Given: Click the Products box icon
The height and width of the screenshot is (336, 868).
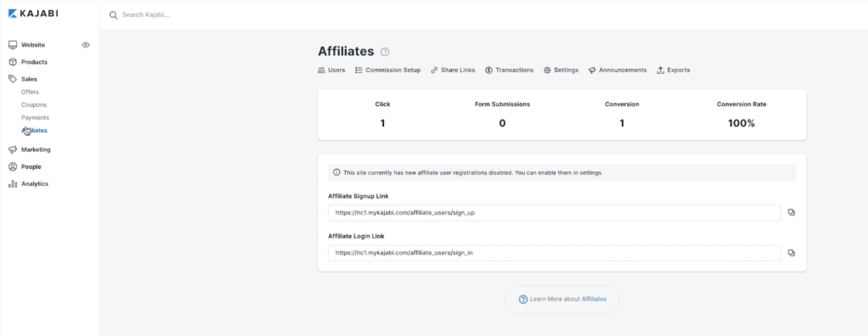Looking at the screenshot, I should 13,62.
